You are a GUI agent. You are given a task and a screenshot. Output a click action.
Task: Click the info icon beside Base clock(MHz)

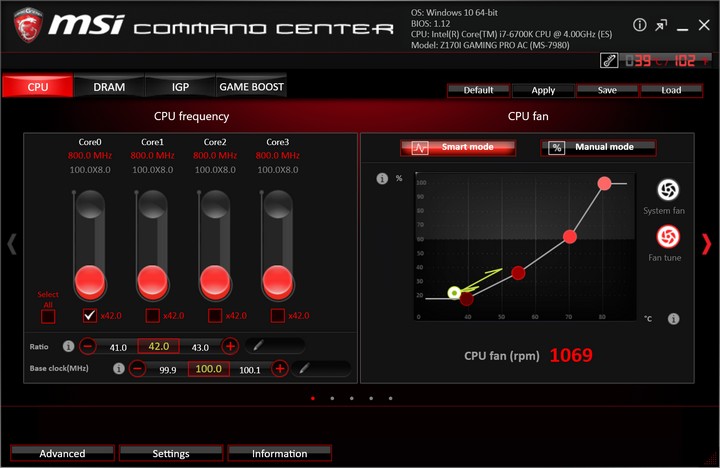coord(118,368)
